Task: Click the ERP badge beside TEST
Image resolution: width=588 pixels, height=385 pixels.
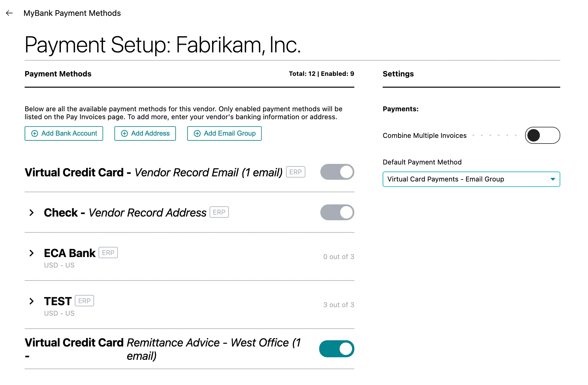Action: [x=84, y=301]
